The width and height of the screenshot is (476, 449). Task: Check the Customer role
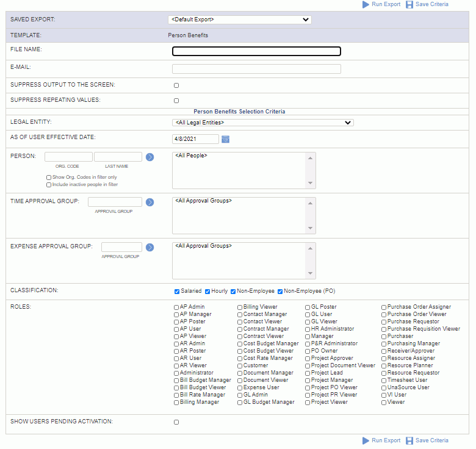240,366
